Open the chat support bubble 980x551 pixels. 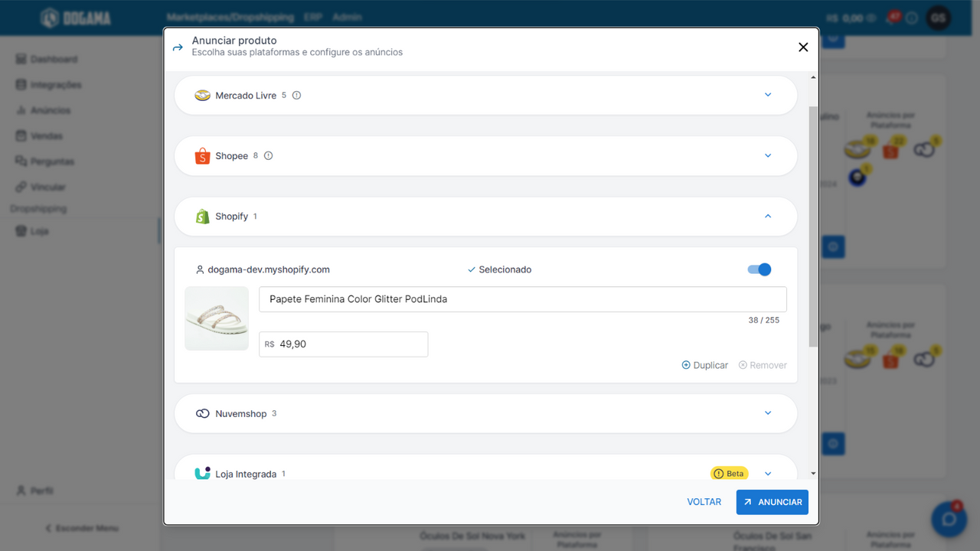(x=949, y=520)
